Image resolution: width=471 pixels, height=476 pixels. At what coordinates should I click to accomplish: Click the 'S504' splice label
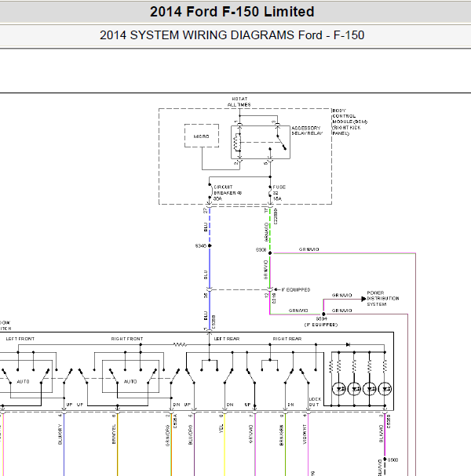click(322, 318)
